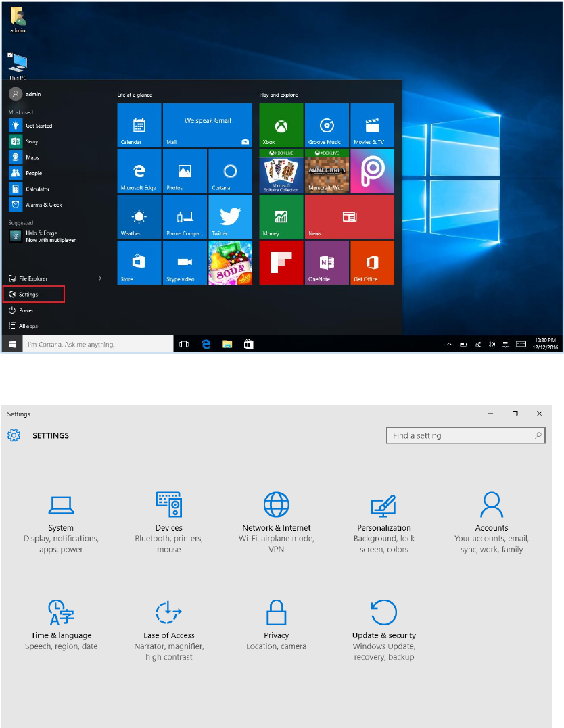Screen dimensions: 564x728
Task: Open the OneNote tile
Action: (327, 262)
